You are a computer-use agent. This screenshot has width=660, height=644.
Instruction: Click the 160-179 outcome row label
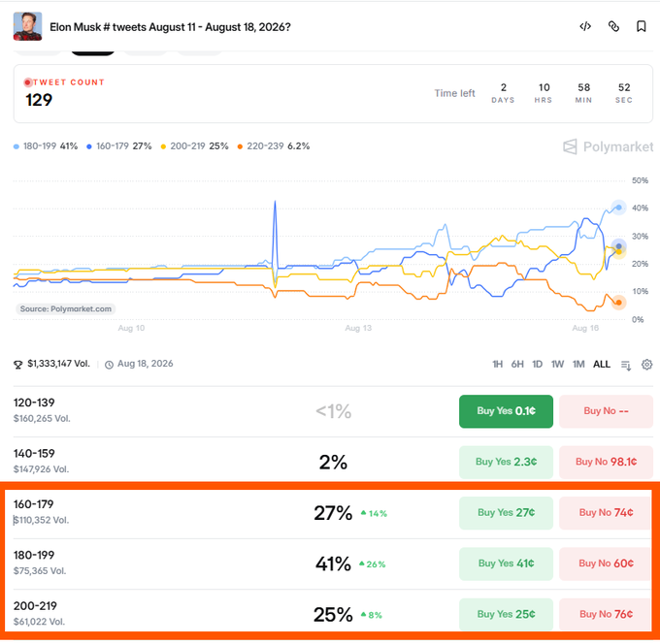(33, 504)
